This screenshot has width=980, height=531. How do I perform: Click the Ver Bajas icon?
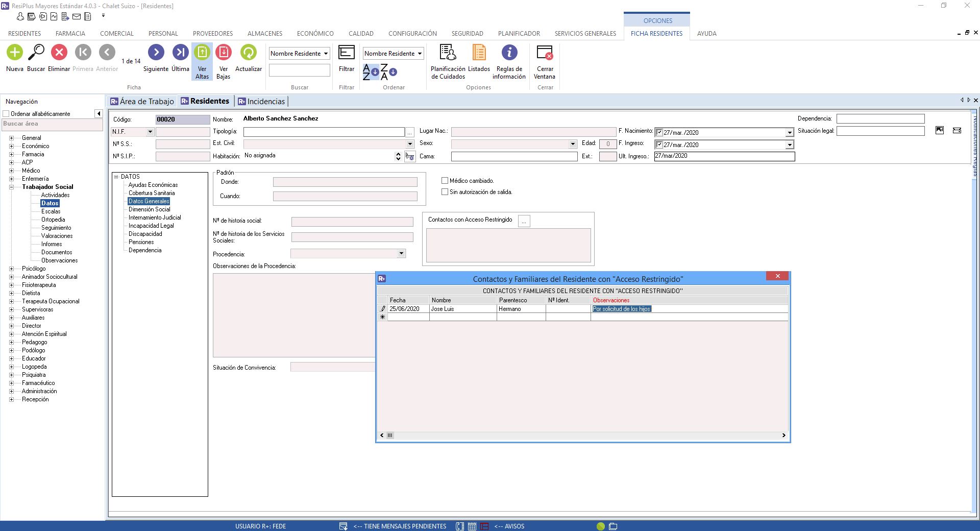(224, 52)
